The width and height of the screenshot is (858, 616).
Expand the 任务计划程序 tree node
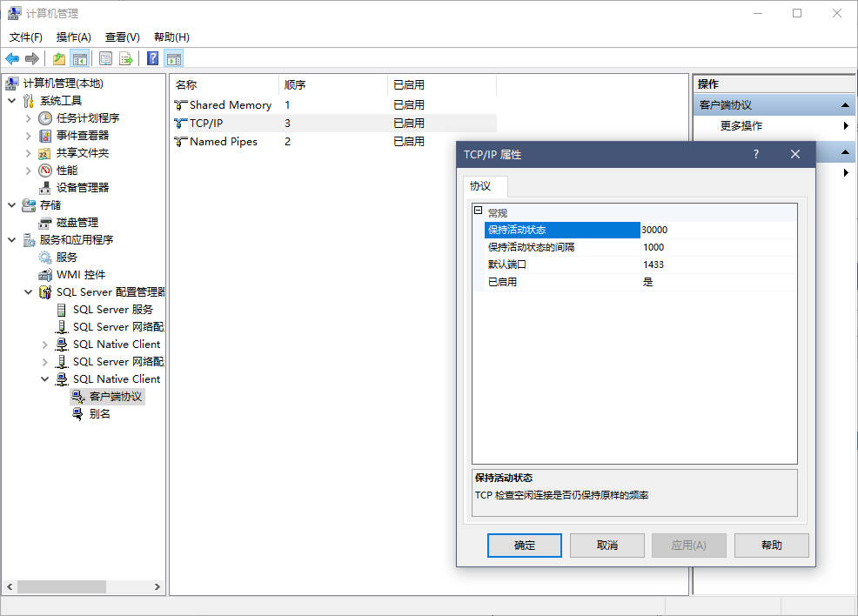pos(28,117)
